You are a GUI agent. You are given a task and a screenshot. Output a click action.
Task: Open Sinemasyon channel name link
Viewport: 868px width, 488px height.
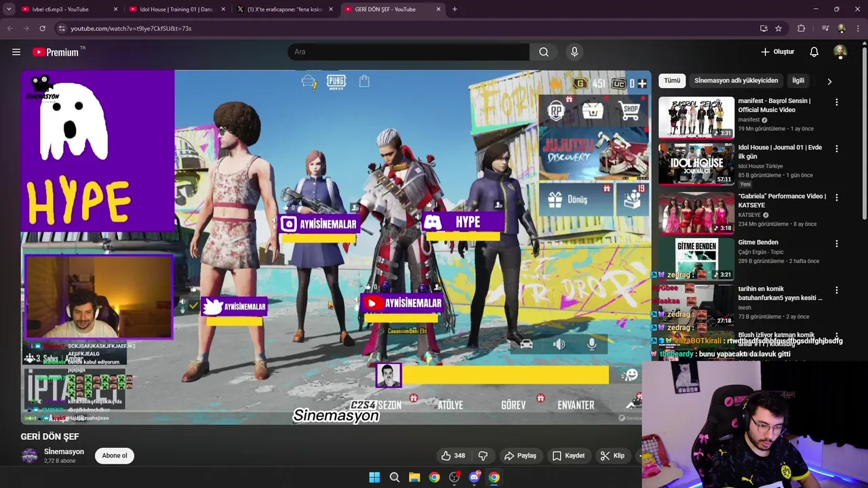(x=64, y=451)
